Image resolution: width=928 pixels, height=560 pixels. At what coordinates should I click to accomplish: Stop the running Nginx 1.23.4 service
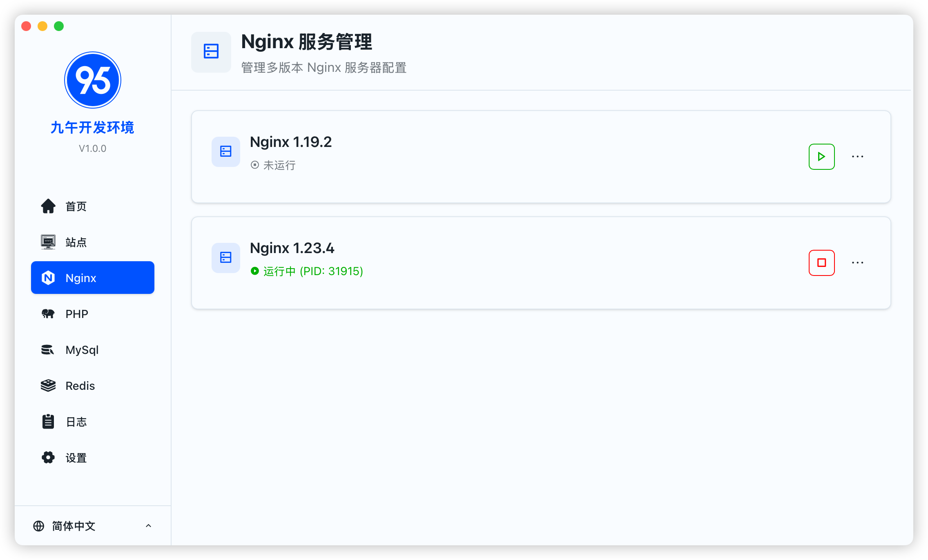[821, 263]
